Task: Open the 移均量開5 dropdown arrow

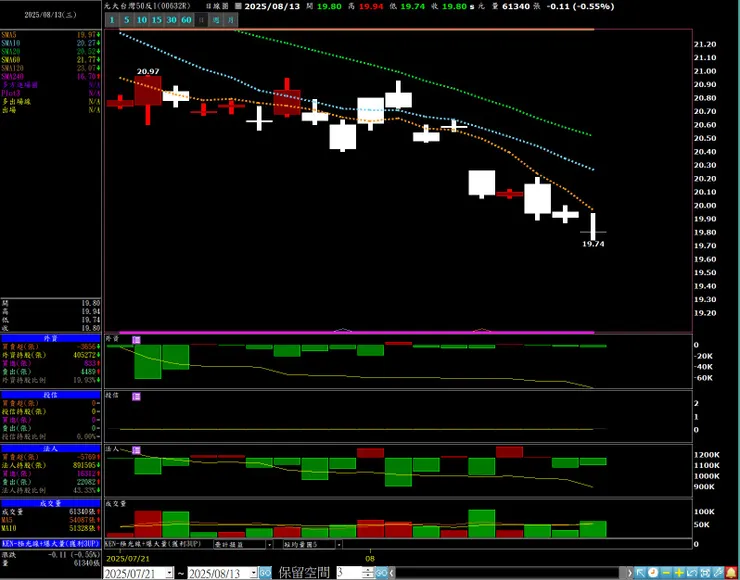Action: [339, 544]
